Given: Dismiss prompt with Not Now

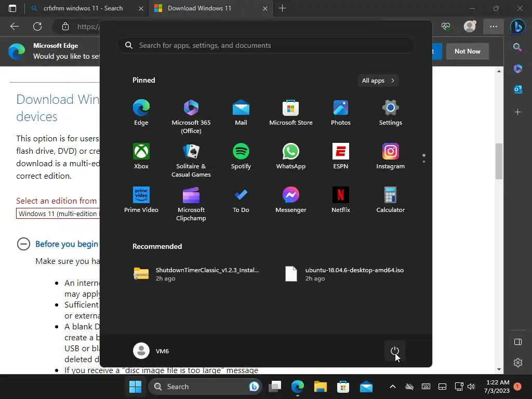Looking at the screenshot, I should click(x=468, y=51).
